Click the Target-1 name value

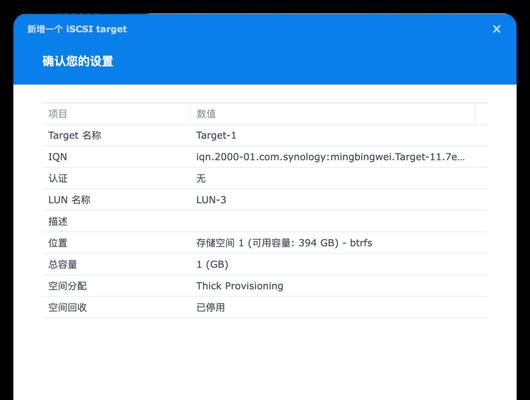click(216, 136)
